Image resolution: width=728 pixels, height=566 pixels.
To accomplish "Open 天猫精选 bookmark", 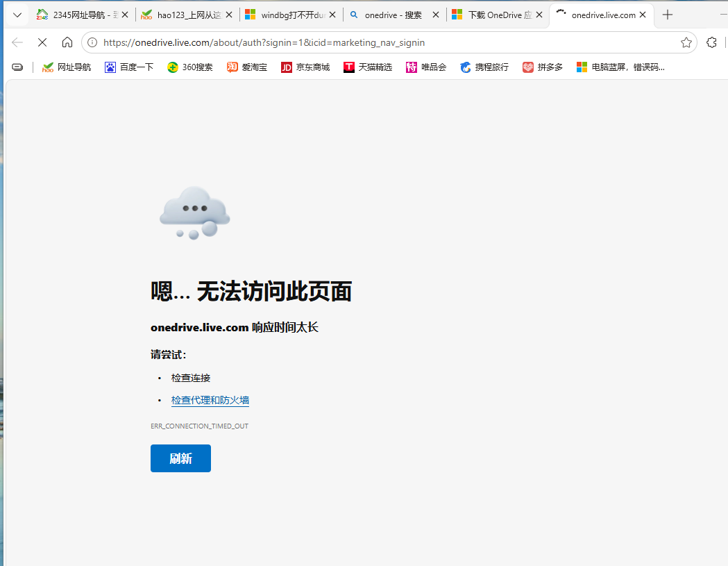I will click(368, 67).
